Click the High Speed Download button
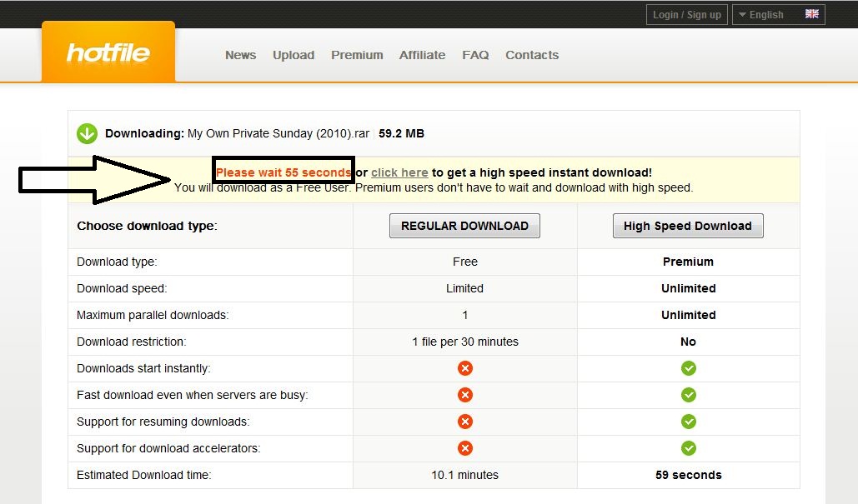This screenshot has width=858, height=504. click(688, 226)
